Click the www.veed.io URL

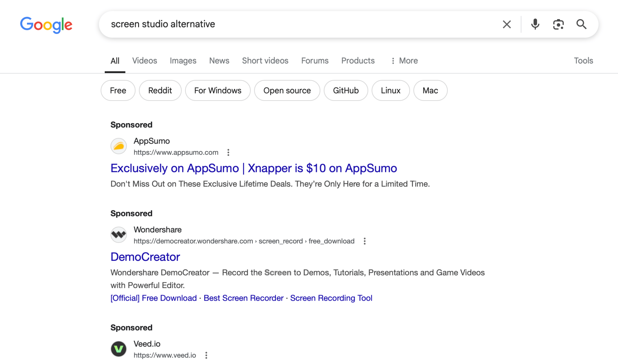pos(165,355)
